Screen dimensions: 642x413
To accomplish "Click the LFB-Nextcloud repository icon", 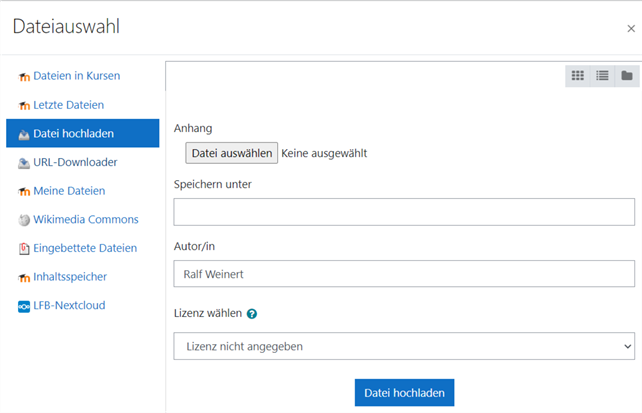I will [x=24, y=306].
